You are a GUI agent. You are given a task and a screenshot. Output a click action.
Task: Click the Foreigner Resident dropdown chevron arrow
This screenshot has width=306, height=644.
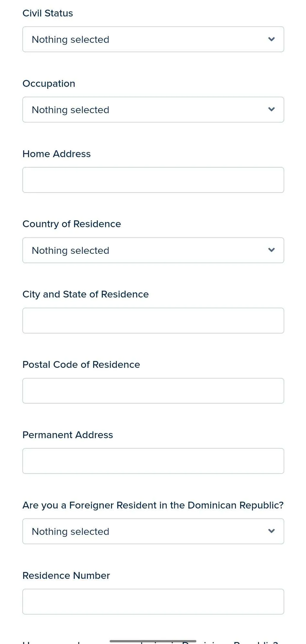pos(271,531)
